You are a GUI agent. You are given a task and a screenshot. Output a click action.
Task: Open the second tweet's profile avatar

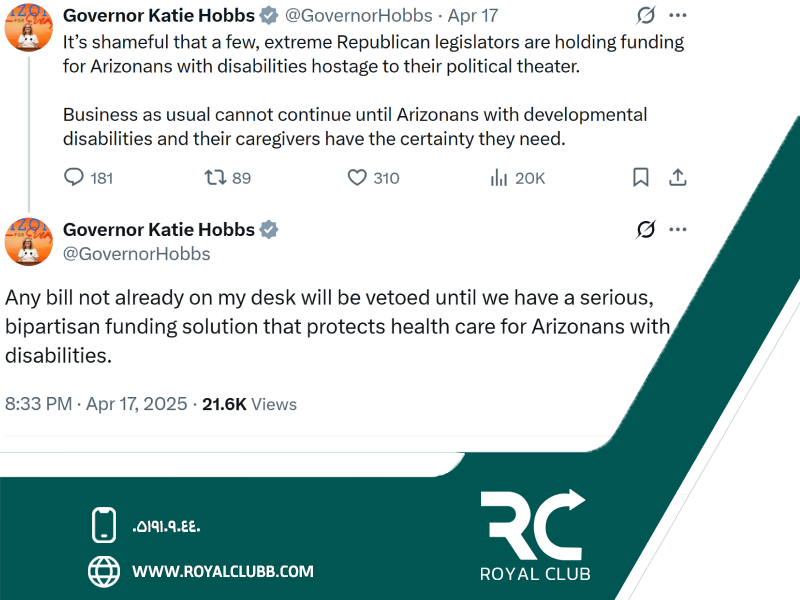click(29, 241)
